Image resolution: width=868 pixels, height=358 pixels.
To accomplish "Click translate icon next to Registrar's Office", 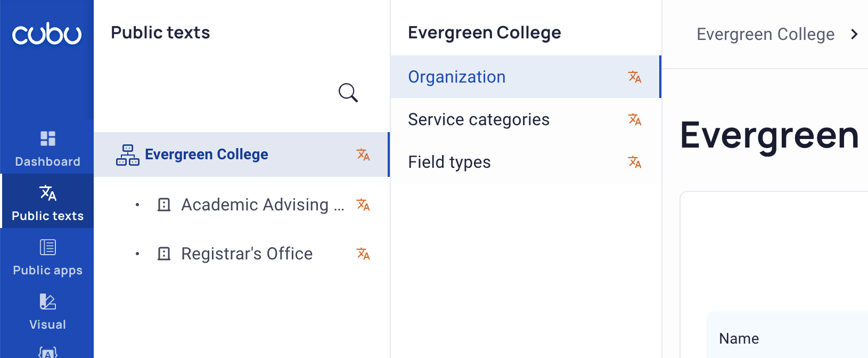I will pyautogui.click(x=363, y=254).
